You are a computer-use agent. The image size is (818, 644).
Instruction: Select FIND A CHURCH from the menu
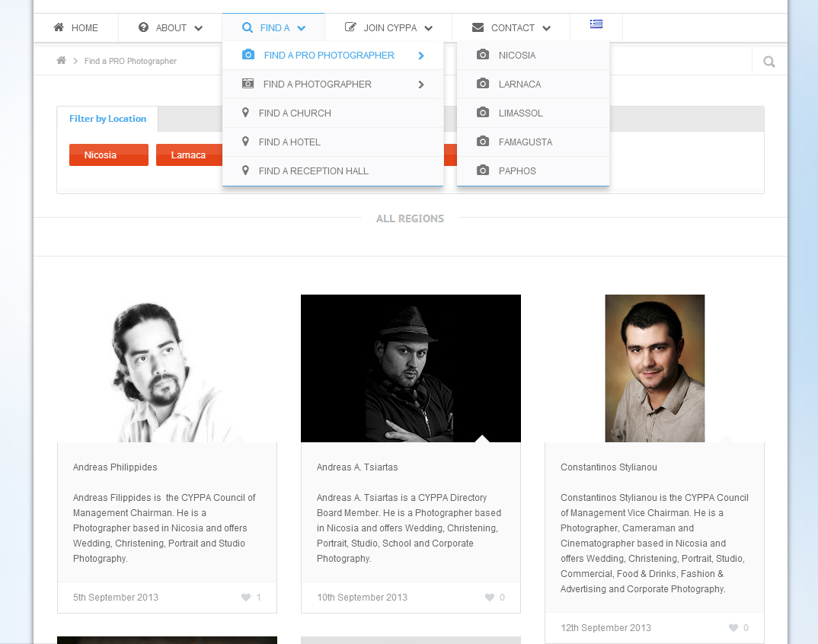pos(293,113)
